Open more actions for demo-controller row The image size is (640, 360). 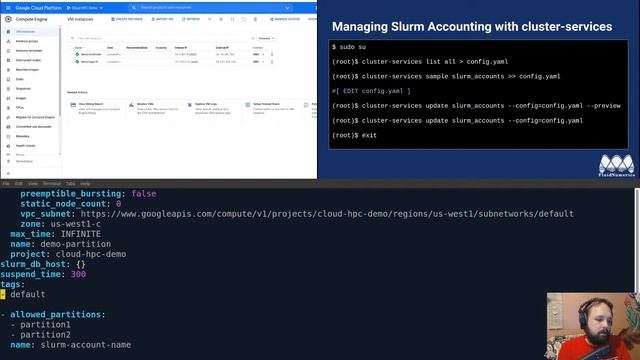pyautogui.click(x=272, y=54)
